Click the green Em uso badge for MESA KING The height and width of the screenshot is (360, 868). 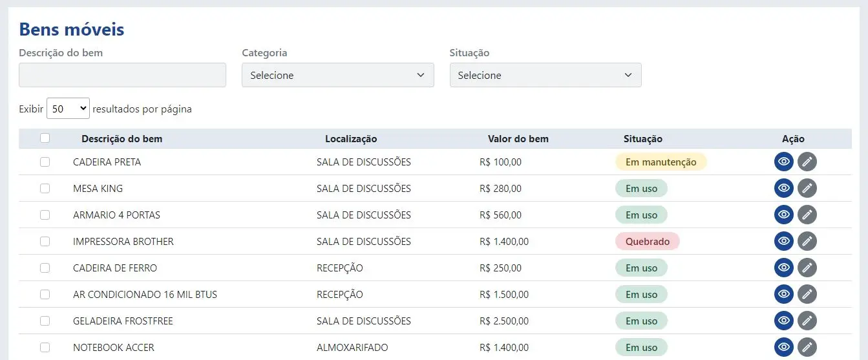tap(641, 189)
